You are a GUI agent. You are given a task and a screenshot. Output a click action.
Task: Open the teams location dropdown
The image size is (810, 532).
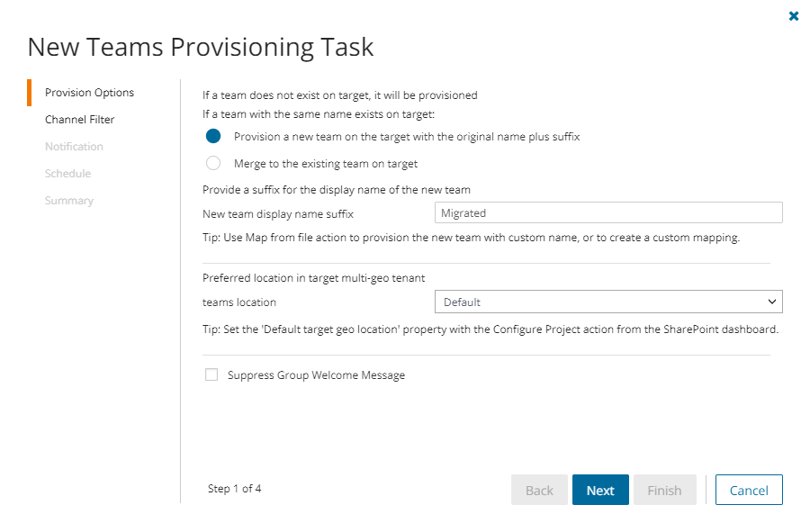(x=607, y=302)
